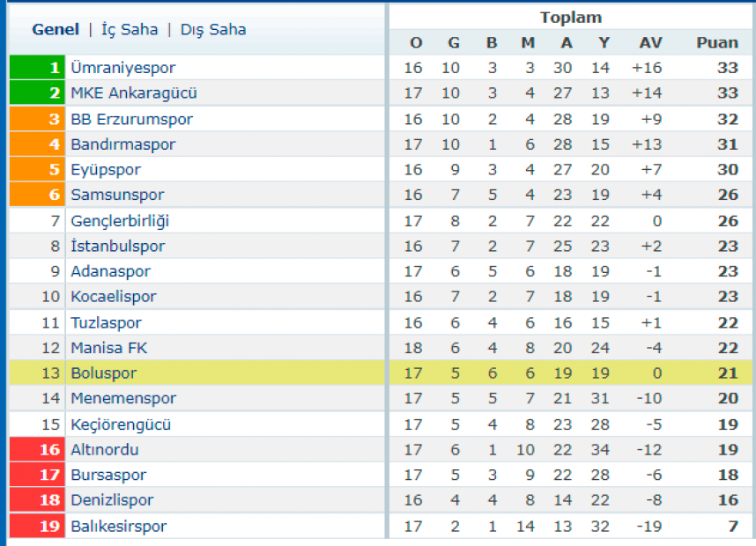This screenshot has height=546, width=756.
Task: Open the İç Saha tab
Action: coord(130,30)
